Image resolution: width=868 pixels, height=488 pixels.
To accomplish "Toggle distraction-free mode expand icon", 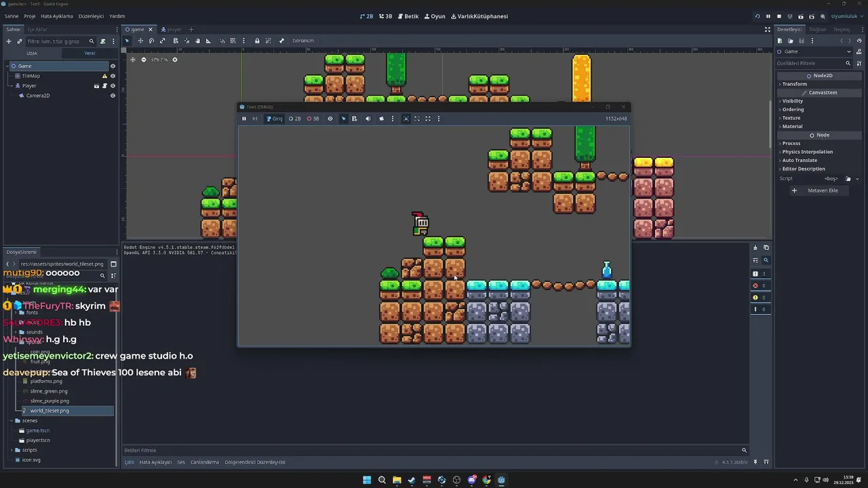I will pos(768,30).
